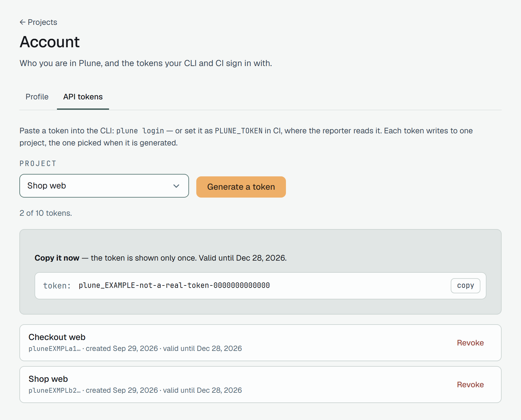Click the 'Copy it now' bold text
This screenshot has width=521, height=420.
57,258
